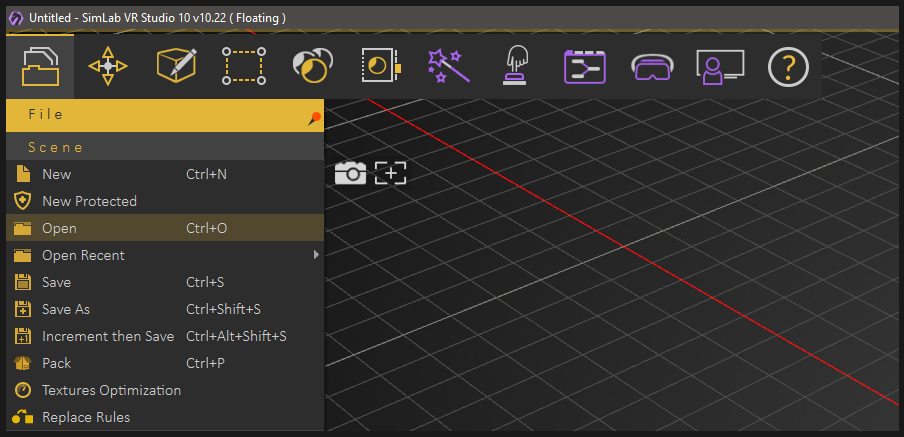
Task: Open the Create geometry box-pencil tool
Action: 176,66
